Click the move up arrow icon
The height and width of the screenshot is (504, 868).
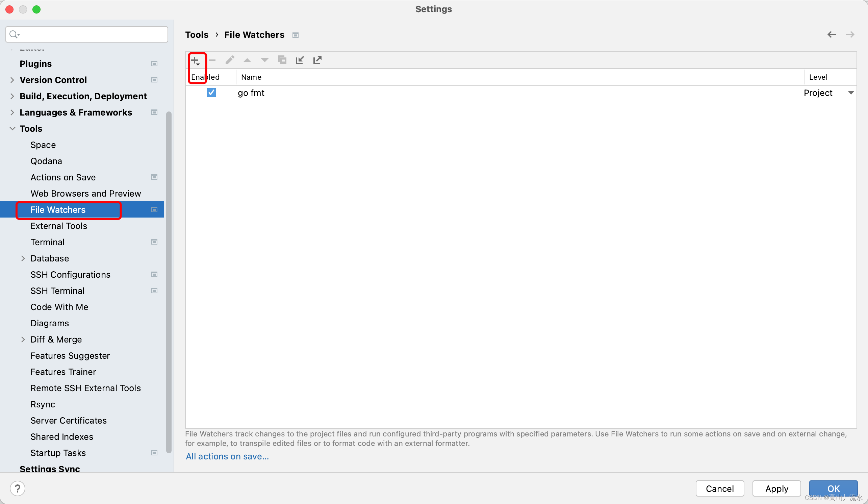coord(247,60)
